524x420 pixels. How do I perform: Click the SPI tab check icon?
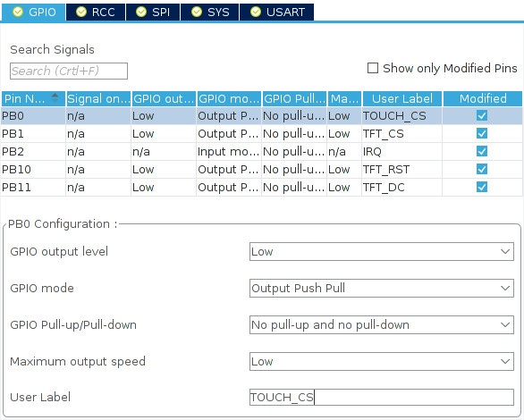pyautogui.click(x=141, y=12)
